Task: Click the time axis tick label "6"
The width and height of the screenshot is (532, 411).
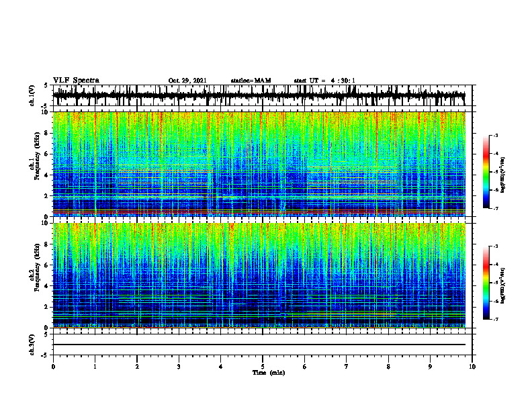Action: coord(305,367)
